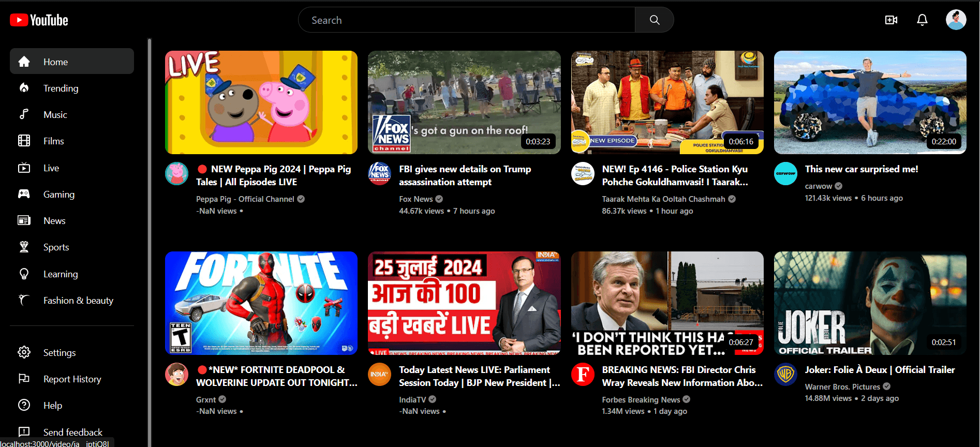The image size is (980, 447).
Task: Click the Live broadcast icon
Action: (x=24, y=168)
